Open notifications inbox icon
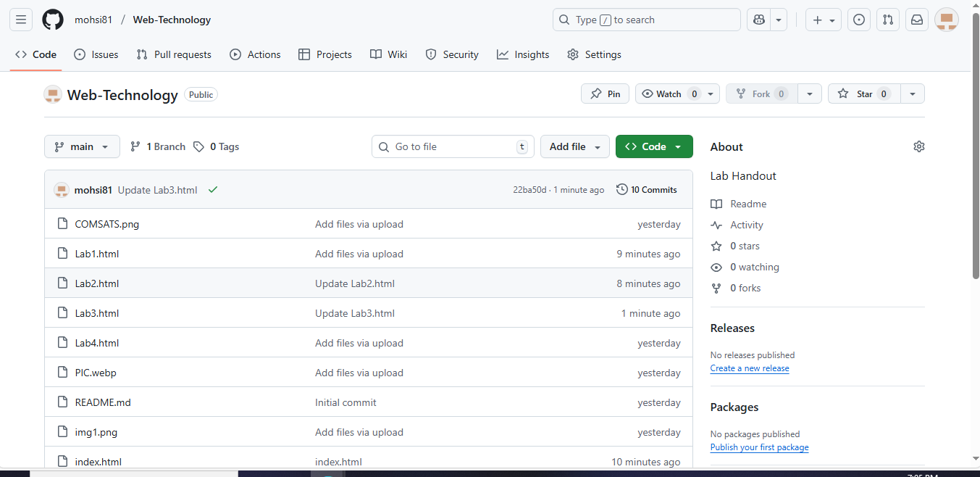 916,20
